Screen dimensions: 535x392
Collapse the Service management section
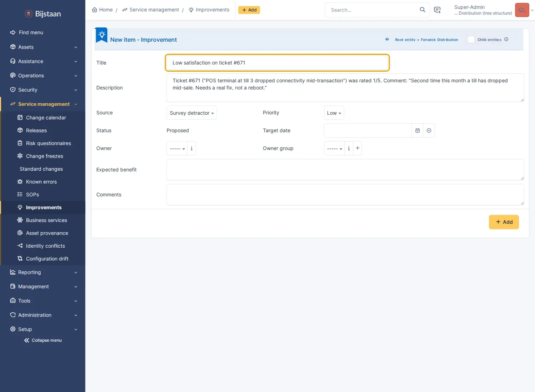pos(43,104)
